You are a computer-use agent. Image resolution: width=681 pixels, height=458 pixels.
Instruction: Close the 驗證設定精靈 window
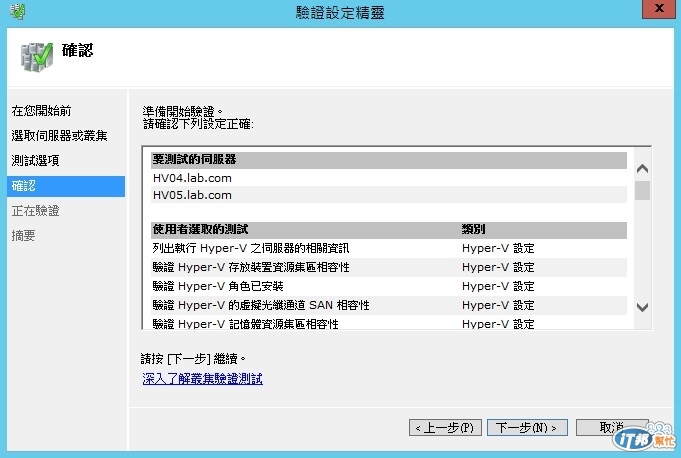(658, 8)
